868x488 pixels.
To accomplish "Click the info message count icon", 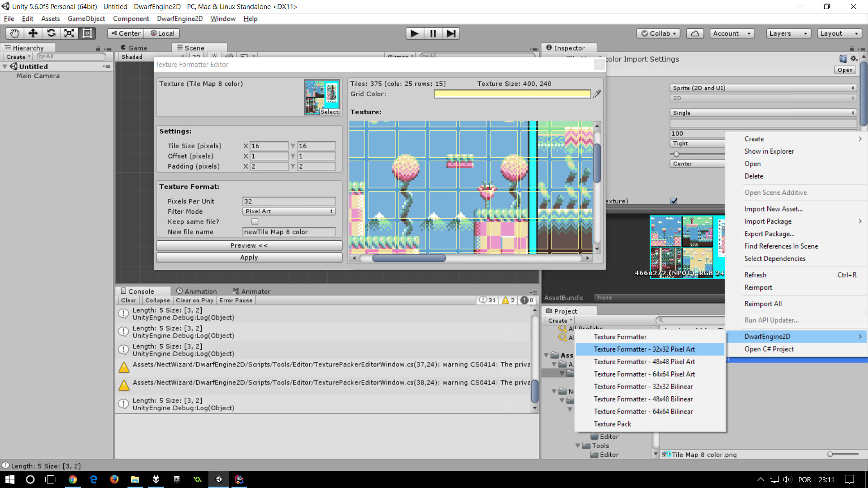I will click(487, 300).
